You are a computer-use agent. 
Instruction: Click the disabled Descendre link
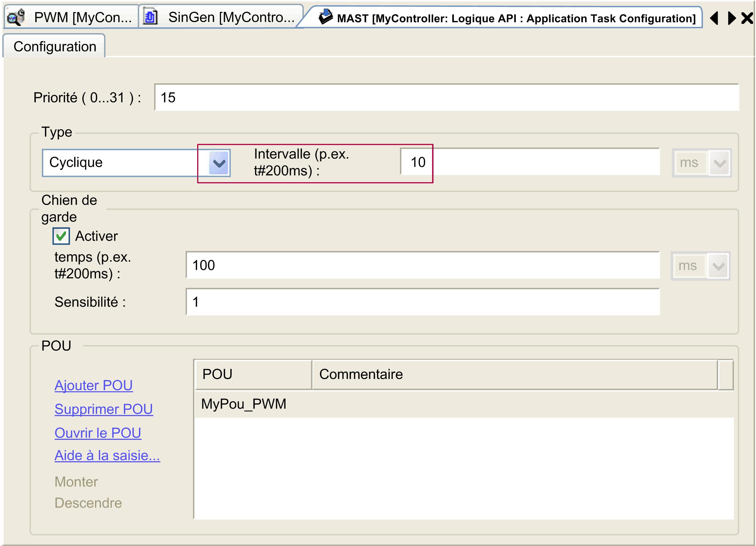pos(88,503)
